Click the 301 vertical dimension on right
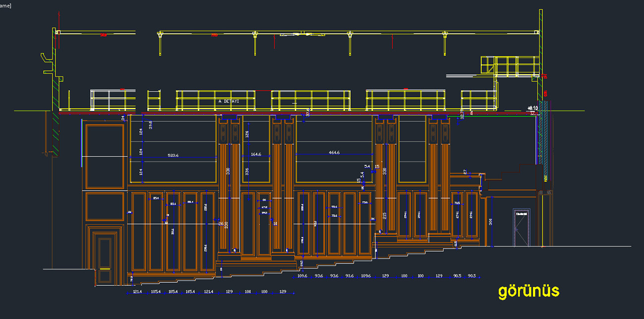The height and width of the screenshot is (319, 644). click(490, 221)
